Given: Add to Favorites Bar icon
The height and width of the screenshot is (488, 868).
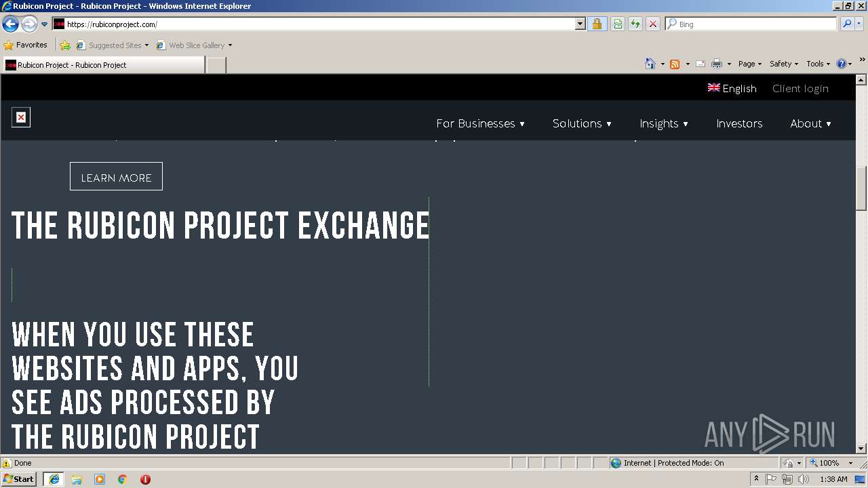Looking at the screenshot, I should coord(65,45).
